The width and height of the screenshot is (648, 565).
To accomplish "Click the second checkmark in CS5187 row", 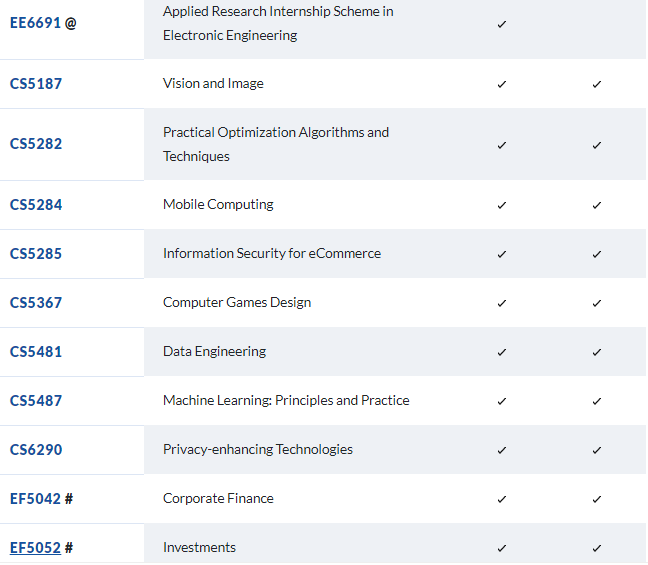I will pyautogui.click(x=597, y=84).
